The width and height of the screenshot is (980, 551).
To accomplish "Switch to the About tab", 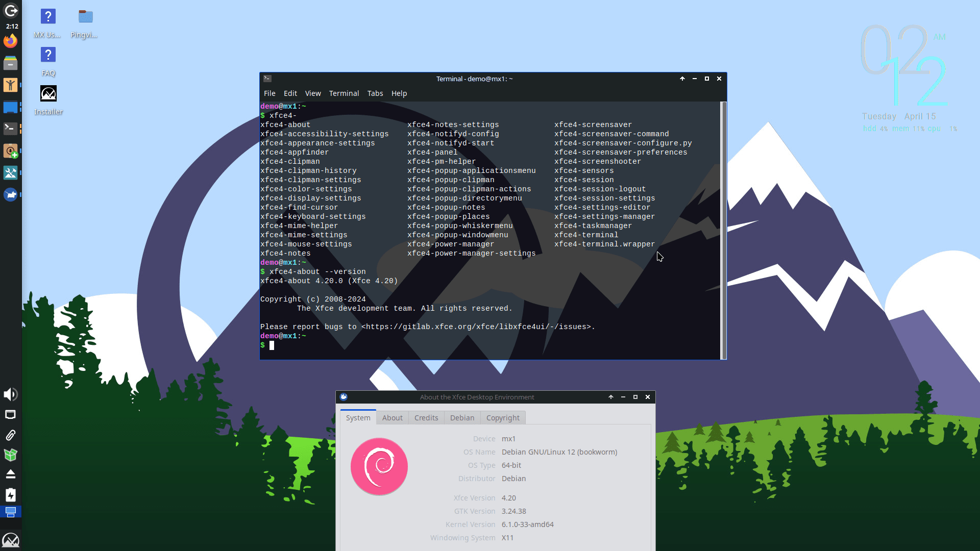I will tap(393, 417).
